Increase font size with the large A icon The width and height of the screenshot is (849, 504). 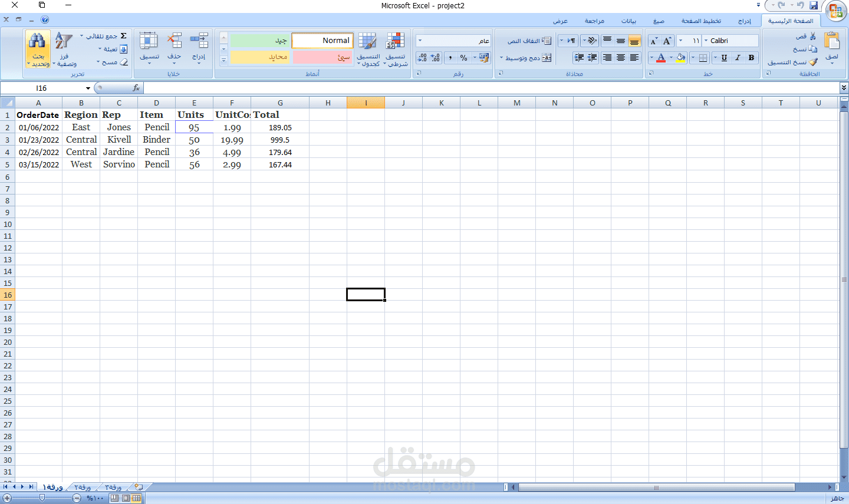pos(667,41)
